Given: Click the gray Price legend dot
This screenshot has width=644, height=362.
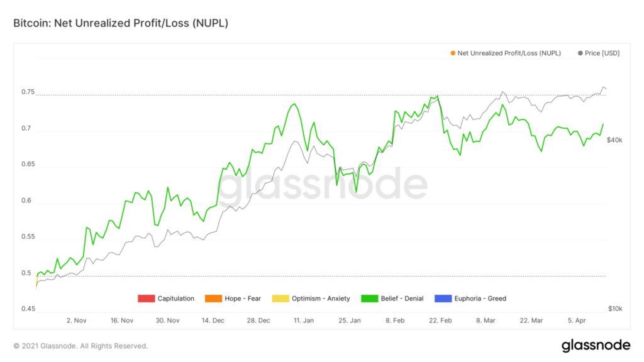Looking at the screenshot, I should [x=580, y=53].
